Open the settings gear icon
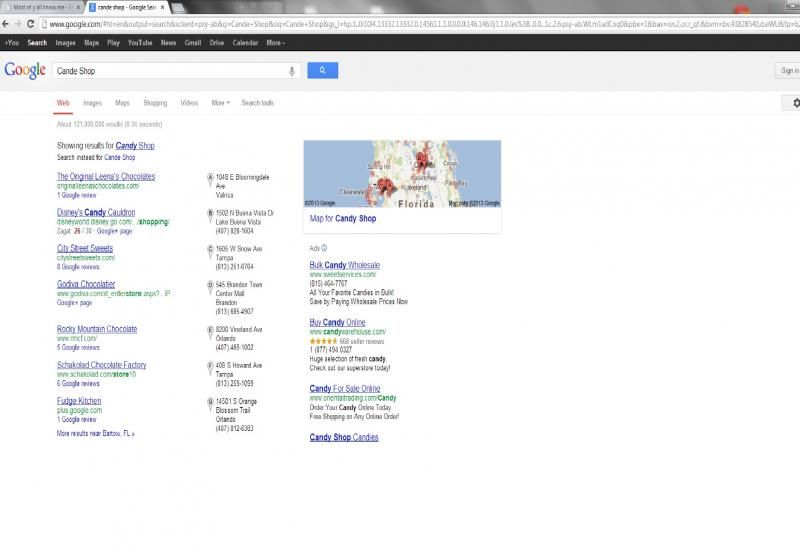Image resolution: width=800 pixels, height=552 pixels. tap(795, 103)
